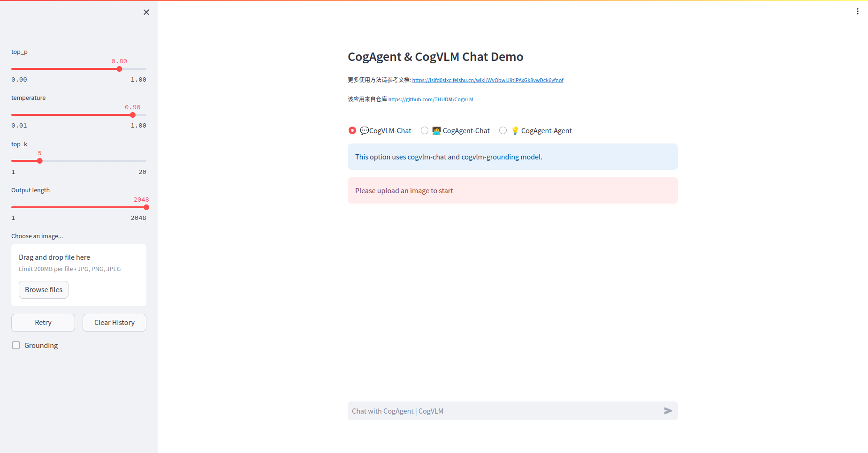Click the top_p value 0.80
The image size is (868, 453).
(119, 61)
